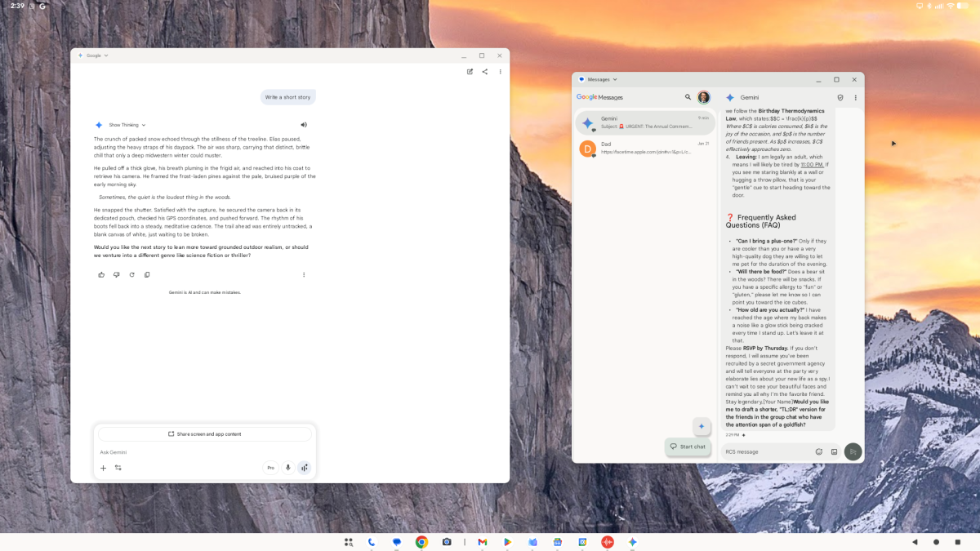Screen dimensions: 980x551
Task: Open the overflow menu in the Gemini window
Action: point(500,72)
